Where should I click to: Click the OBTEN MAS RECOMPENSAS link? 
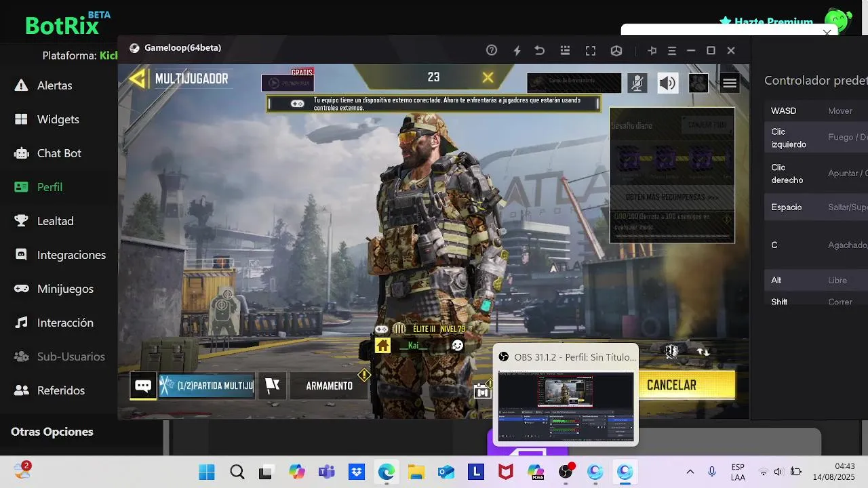pos(671,197)
